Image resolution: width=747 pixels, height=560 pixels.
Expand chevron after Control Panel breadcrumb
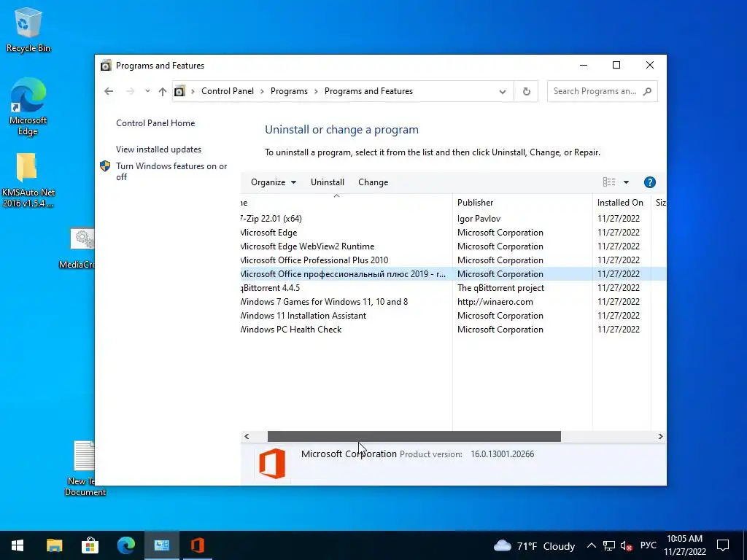coord(262,91)
